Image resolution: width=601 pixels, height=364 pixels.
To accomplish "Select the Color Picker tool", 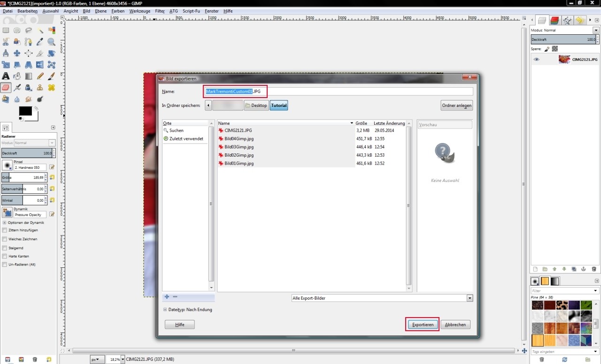I will point(40,42).
